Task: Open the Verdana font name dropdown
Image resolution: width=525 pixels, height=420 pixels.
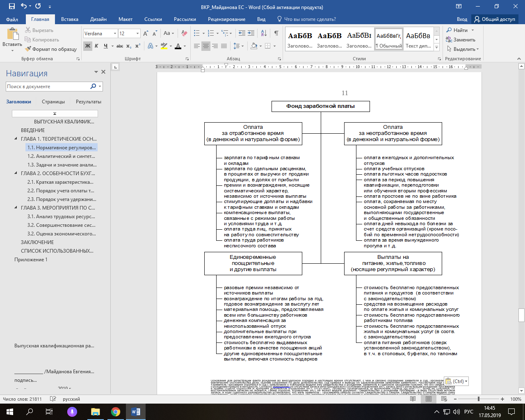Action: [115, 34]
